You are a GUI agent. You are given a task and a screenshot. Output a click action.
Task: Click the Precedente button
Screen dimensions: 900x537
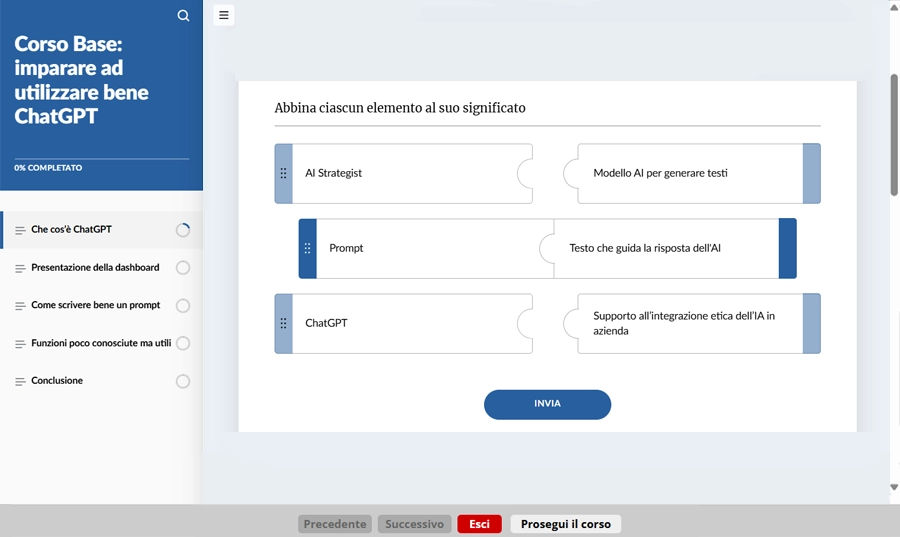point(335,524)
